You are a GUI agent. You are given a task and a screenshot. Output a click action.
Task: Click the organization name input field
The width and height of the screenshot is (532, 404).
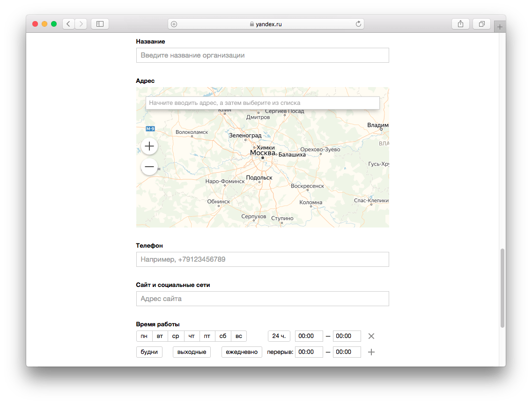[x=262, y=55]
